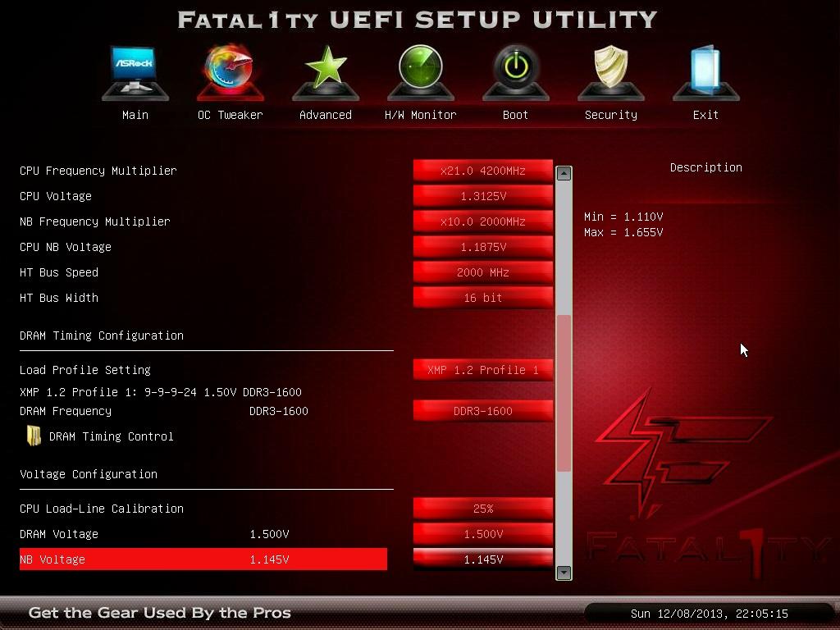
Task: Open the CPU NB Voltage 1.1875V selector
Action: pyautogui.click(x=482, y=247)
